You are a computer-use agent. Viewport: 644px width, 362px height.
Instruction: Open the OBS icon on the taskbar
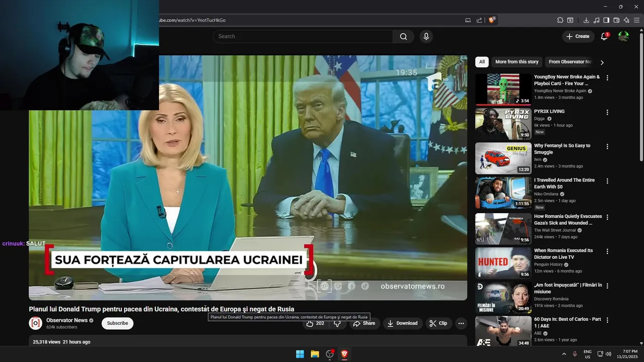pos(330,354)
